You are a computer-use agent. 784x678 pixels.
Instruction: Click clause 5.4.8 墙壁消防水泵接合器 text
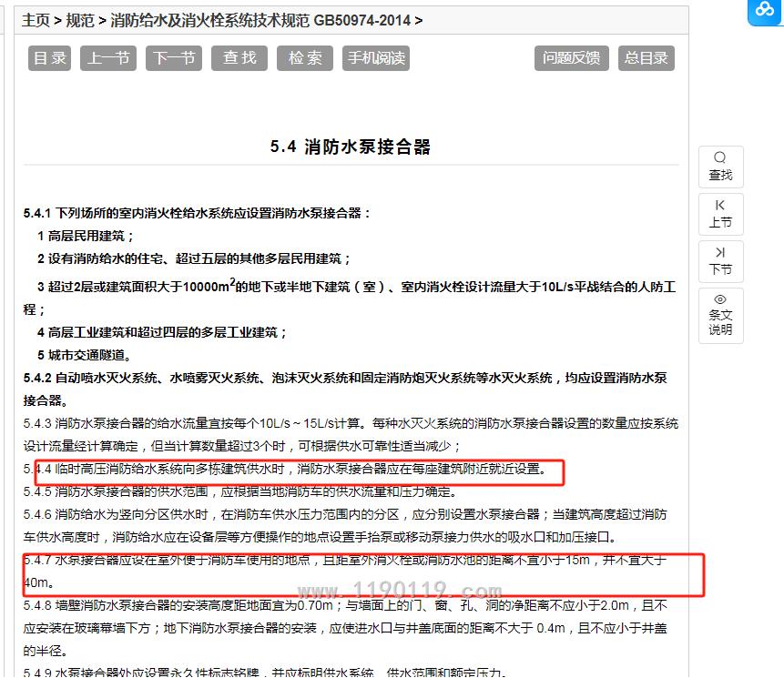(x=345, y=628)
